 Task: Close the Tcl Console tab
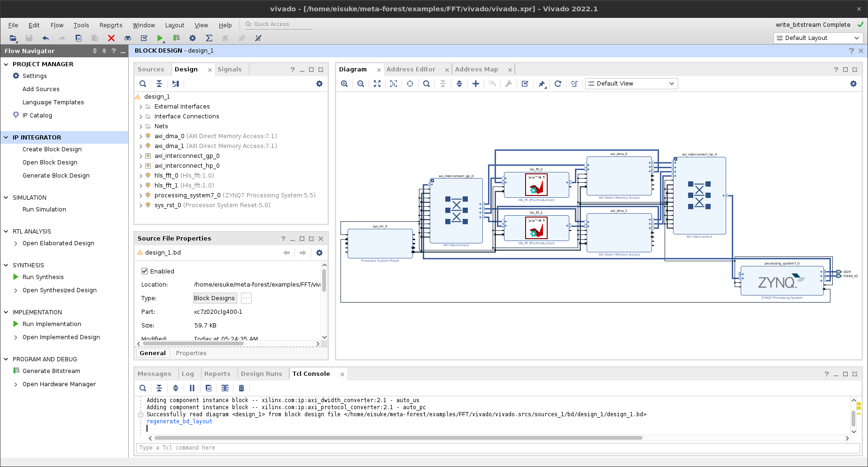pos(342,374)
